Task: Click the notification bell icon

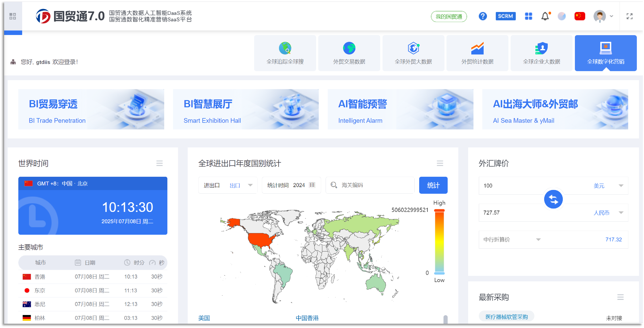Action: coord(545,16)
